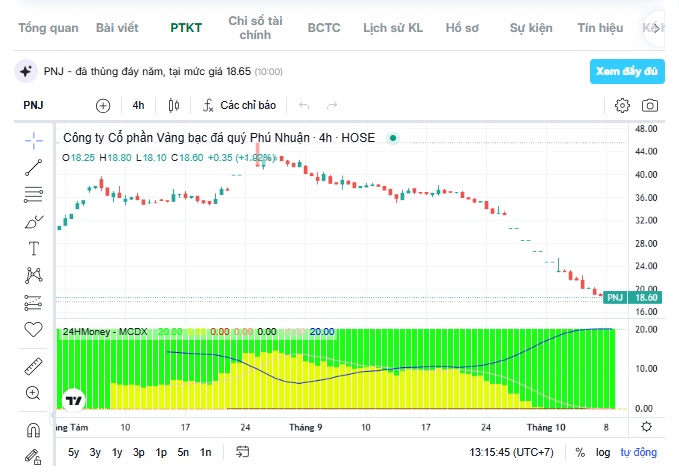Open the candlestick chart style selector

174,105
